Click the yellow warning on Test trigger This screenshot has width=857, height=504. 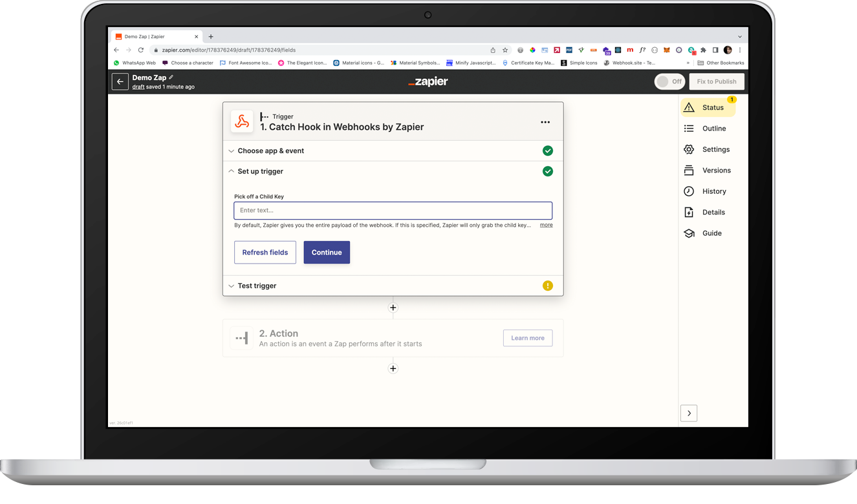[x=548, y=285]
